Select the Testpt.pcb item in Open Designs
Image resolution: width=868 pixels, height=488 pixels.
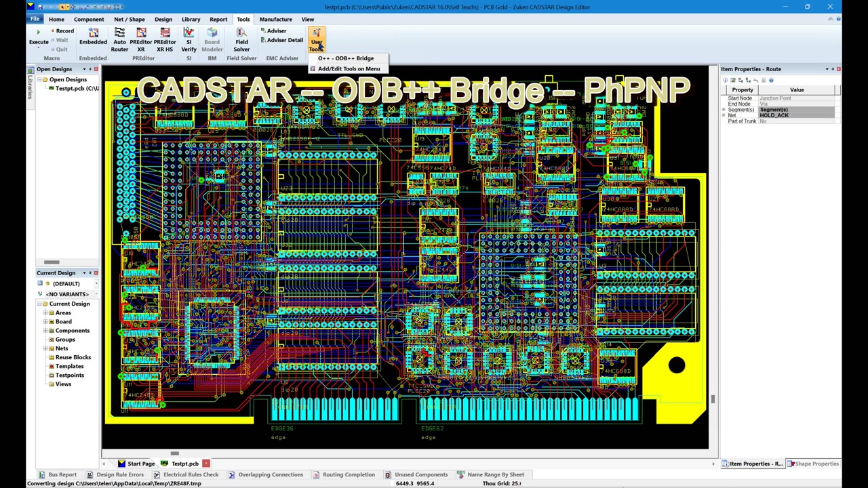[77, 89]
